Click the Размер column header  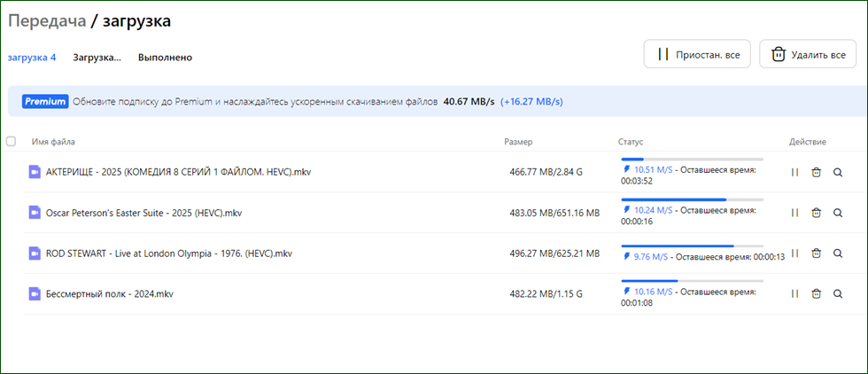(518, 142)
